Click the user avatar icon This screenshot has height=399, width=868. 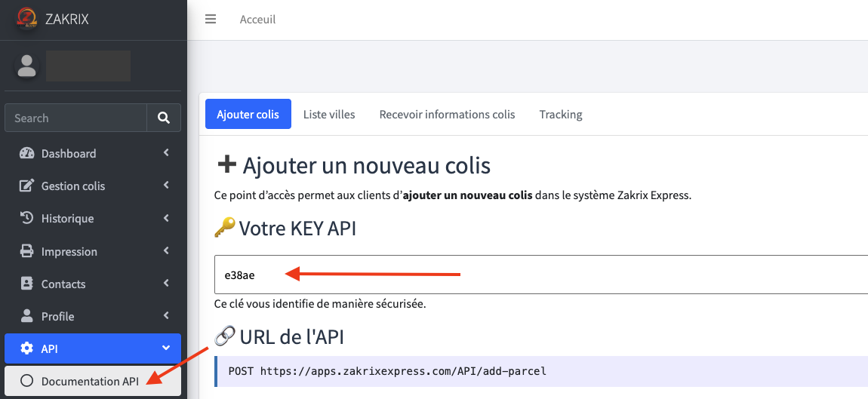pos(27,66)
